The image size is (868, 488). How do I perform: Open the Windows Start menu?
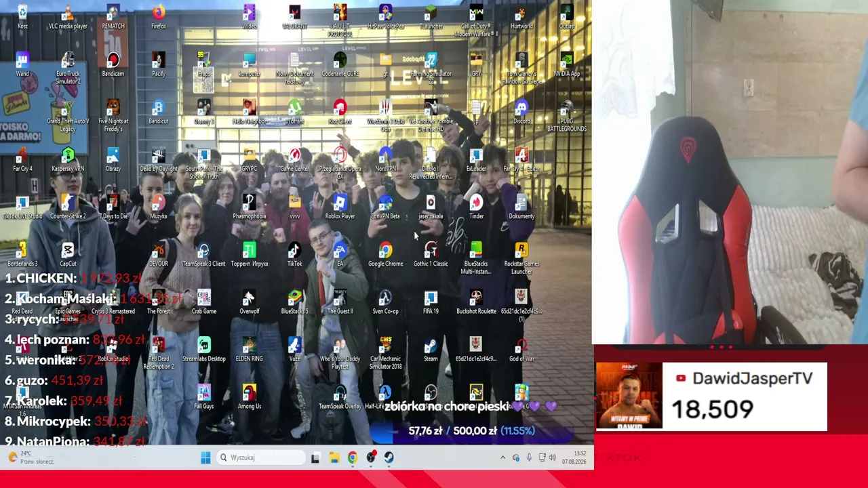(x=205, y=457)
